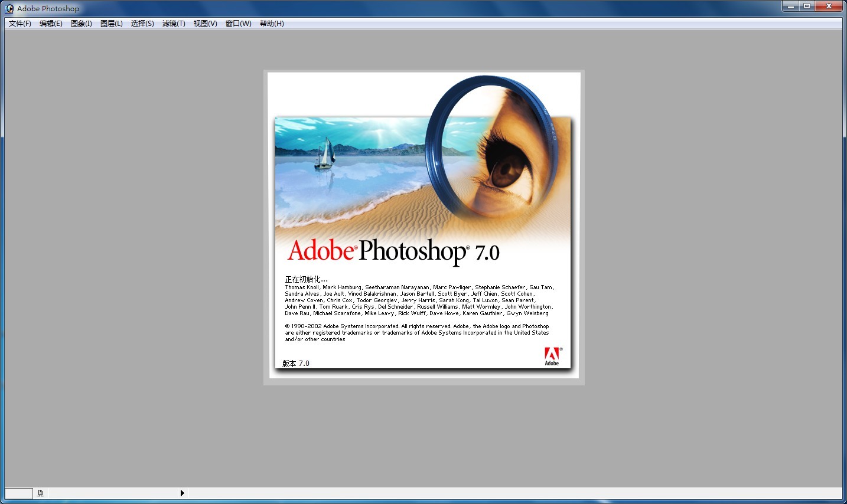Viewport: 847px width, 504px height.
Task: Click the zoom percentage field in status bar
Action: (x=19, y=493)
